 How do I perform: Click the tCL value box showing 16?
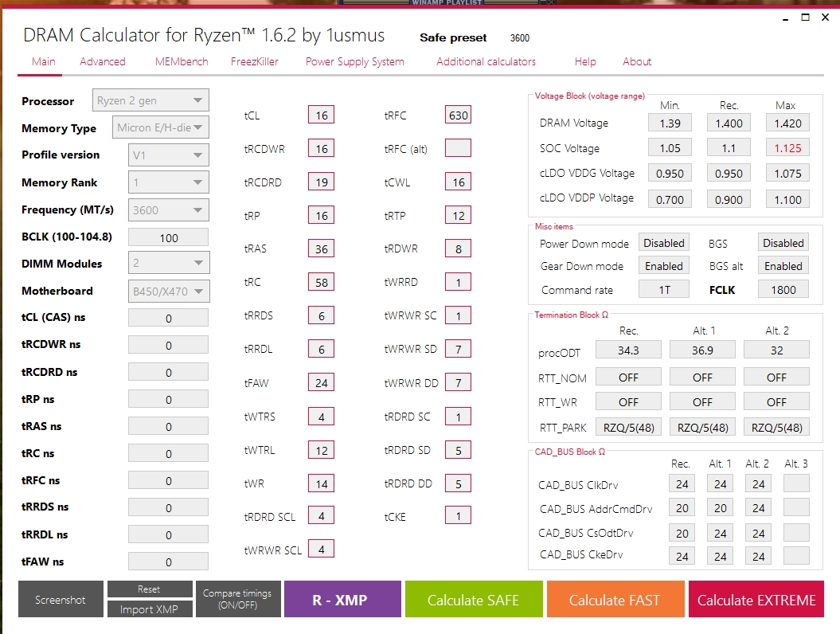(322, 115)
